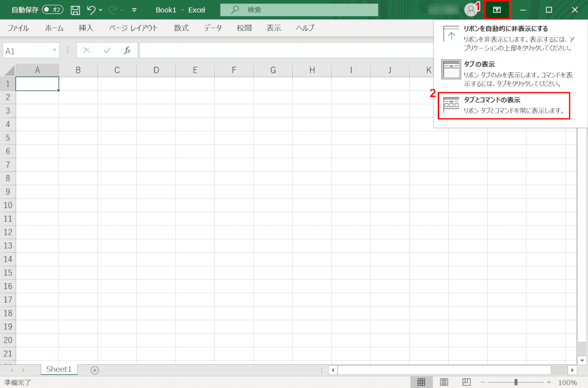The width and height of the screenshot is (588, 388).
Task: Open the ページ レイアウト tab
Action: pos(133,28)
